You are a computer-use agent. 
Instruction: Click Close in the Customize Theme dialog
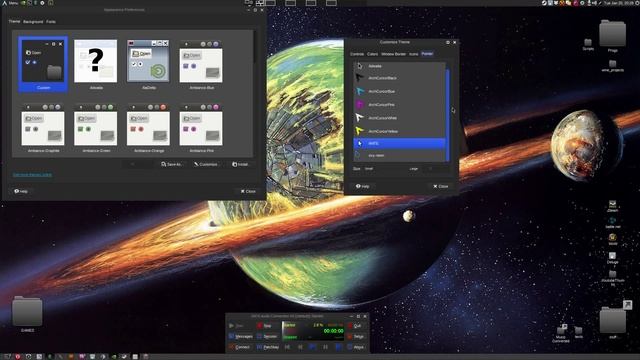coord(441,186)
